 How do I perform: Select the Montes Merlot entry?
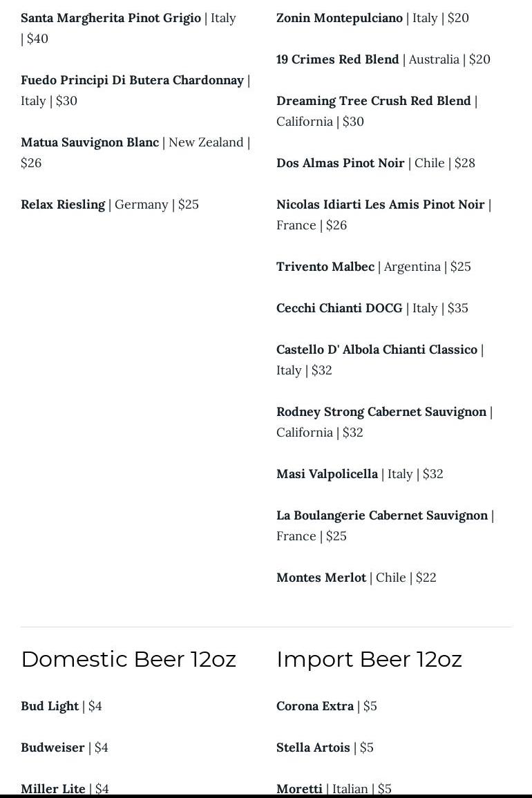(x=321, y=578)
